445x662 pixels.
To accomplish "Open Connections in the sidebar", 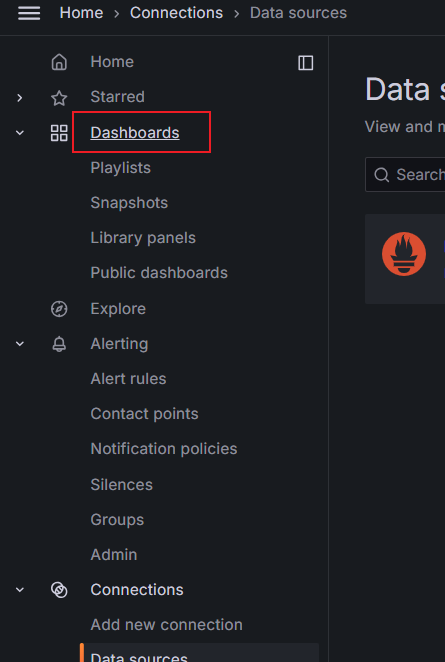I will pos(137,590).
